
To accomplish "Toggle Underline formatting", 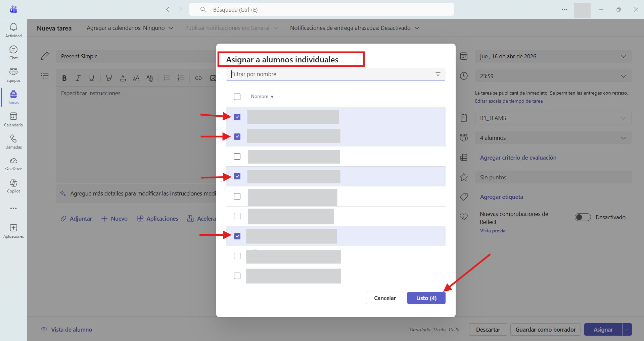I will click(91, 78).
